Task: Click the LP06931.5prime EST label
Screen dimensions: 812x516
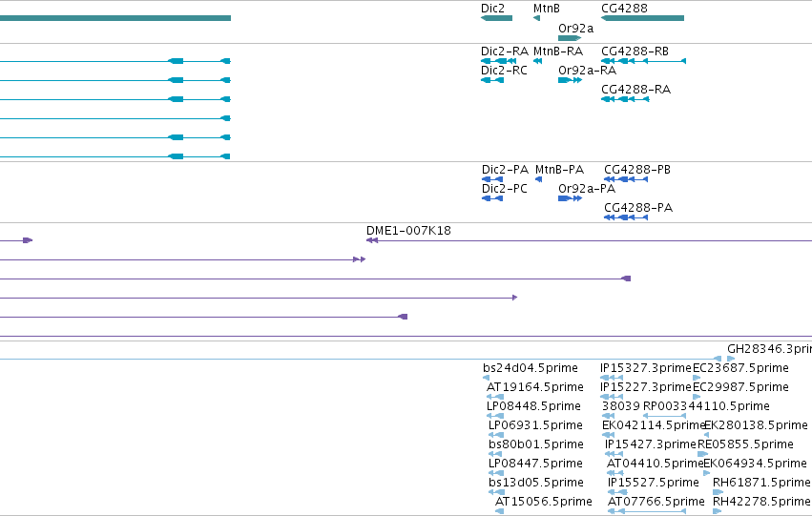Action: (535, 425)
